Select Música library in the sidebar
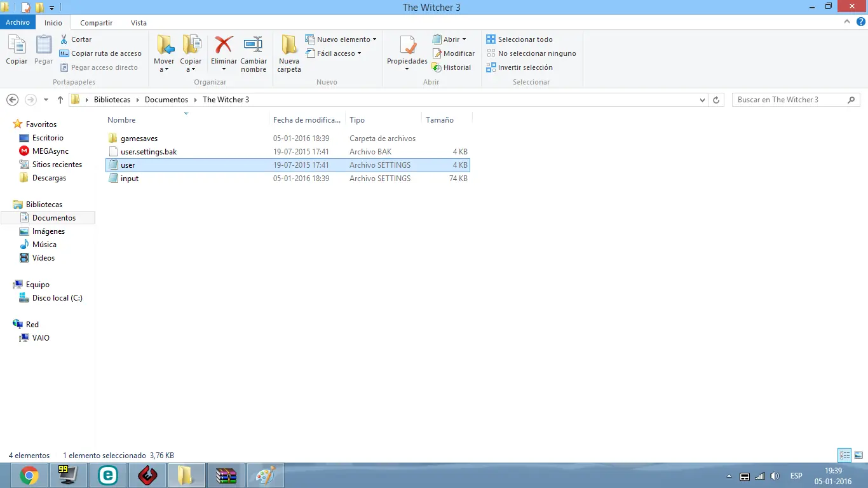Image resolution: width=868 pixels, height=488 pixels. [x=44, y=245]
